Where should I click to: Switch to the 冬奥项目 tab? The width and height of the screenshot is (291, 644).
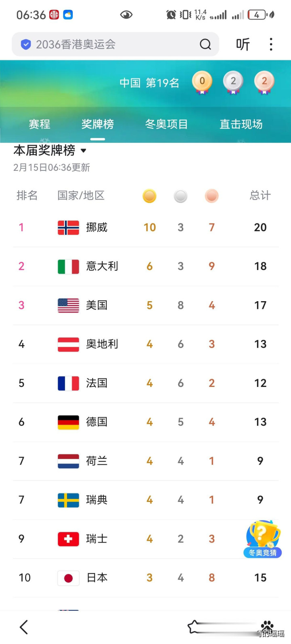(x=167, y=124)
